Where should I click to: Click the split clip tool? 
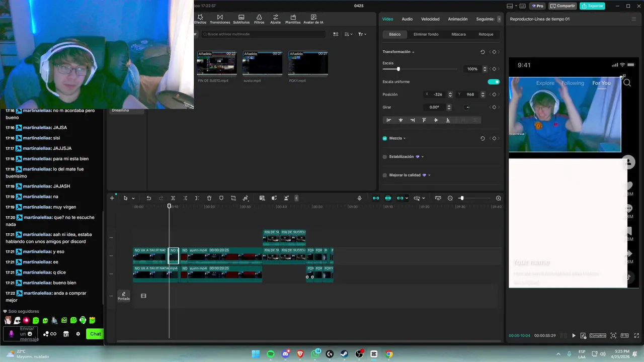point(173,198)
